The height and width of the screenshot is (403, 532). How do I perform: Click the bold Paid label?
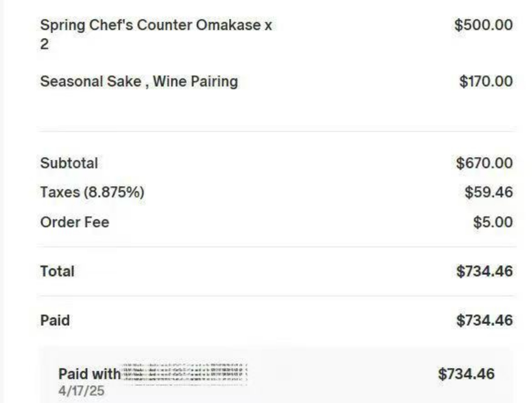pyautogui.click(x=55, y=321)
